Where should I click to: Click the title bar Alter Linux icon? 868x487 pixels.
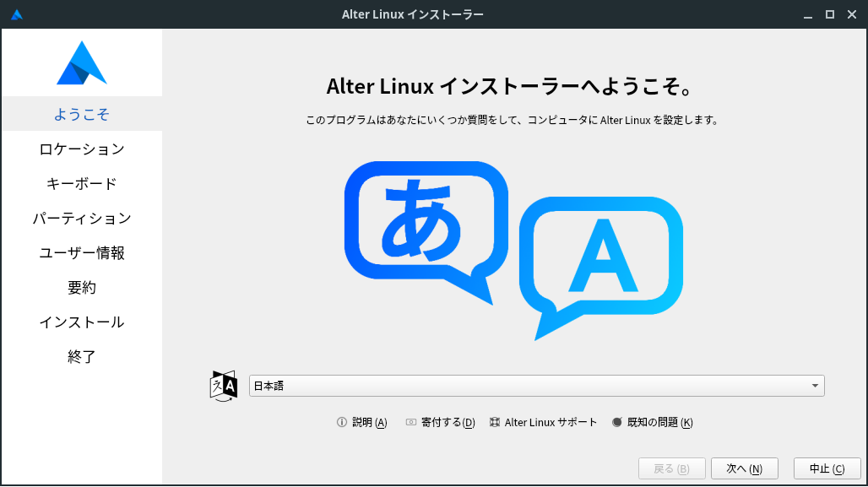17,14
